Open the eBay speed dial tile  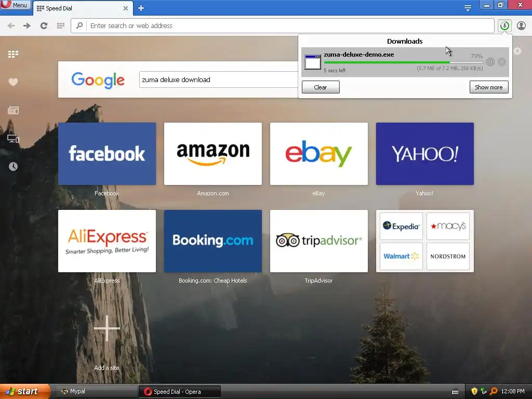click(x=318, y=154)
